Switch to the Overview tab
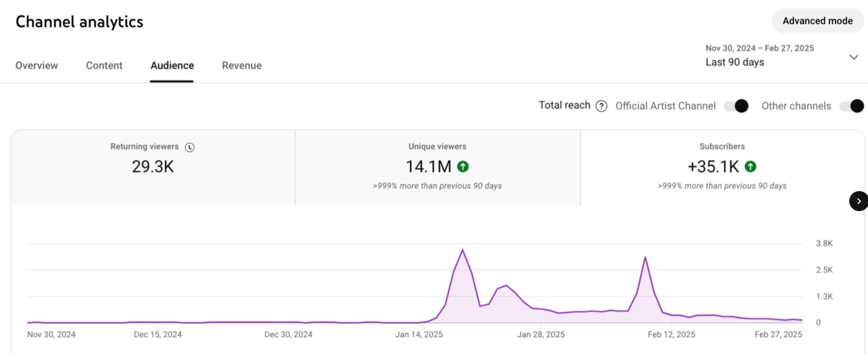This screenshot has height=354, width=868. pyautogui.click(x=37, y=65)
